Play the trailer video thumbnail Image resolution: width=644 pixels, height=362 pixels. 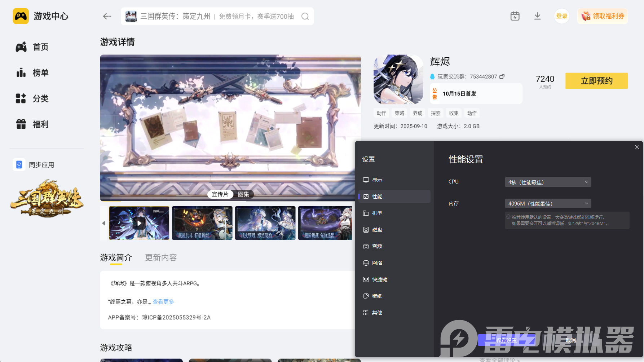(x=139, y=223)
